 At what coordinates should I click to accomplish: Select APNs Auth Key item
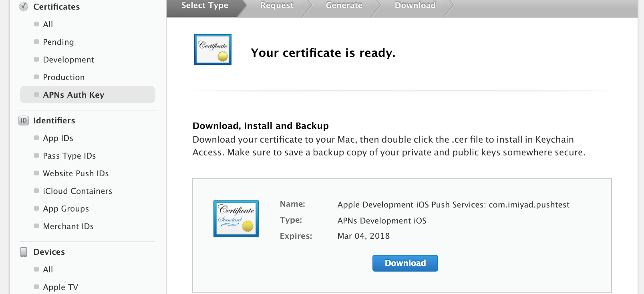(x=88, y=95)
